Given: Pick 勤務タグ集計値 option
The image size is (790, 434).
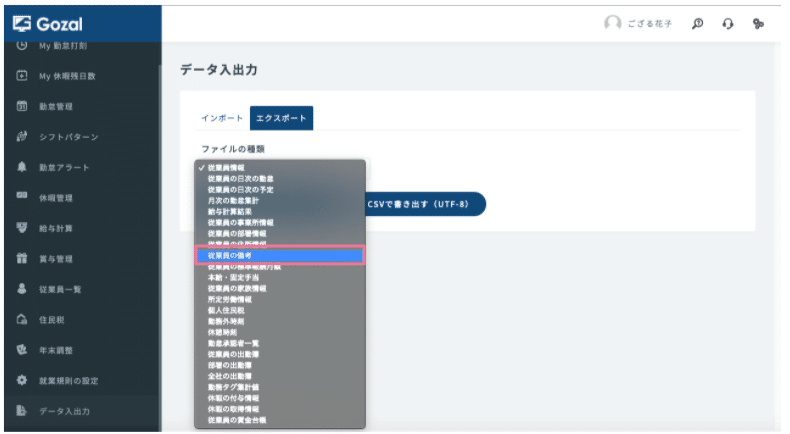Looking at the screenshot, I should 280,387.
